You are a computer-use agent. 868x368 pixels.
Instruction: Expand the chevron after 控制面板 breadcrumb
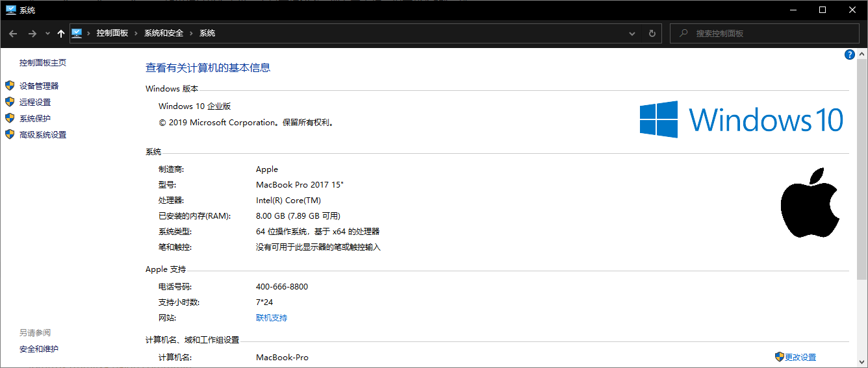[136, 33]
